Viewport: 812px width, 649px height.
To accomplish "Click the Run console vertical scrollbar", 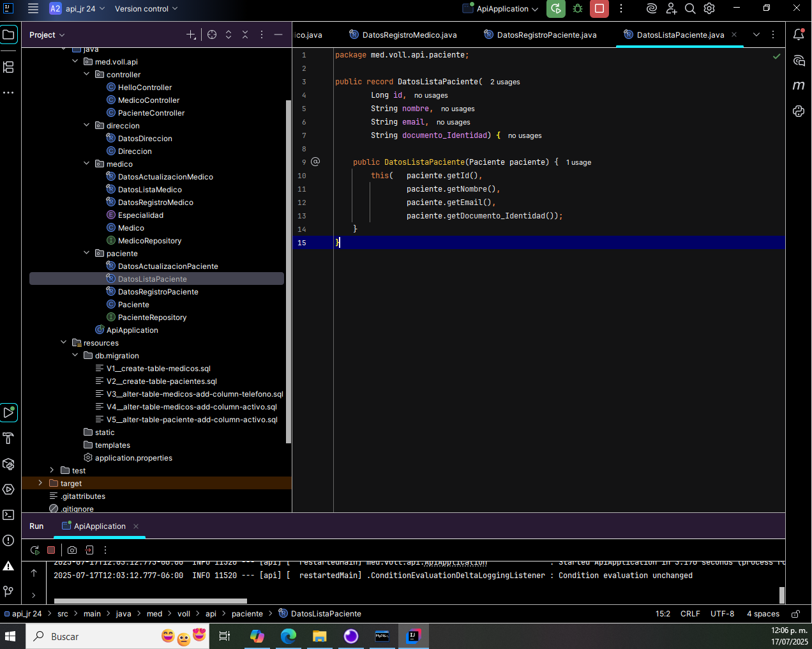I will 782,595.
